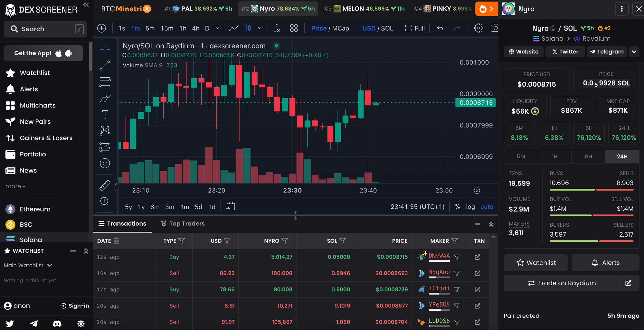Select the Transactions tab
644x330 pixels.
[x=122, y=223]
